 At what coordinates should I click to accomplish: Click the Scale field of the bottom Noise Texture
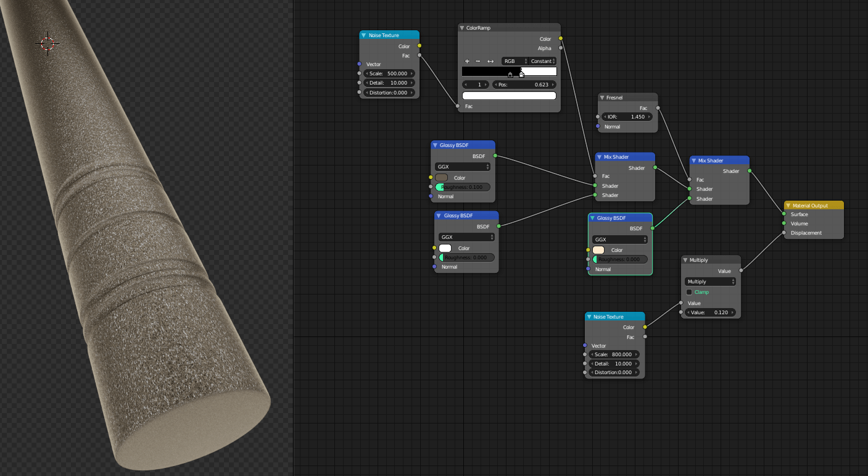(x=614, y=354)
